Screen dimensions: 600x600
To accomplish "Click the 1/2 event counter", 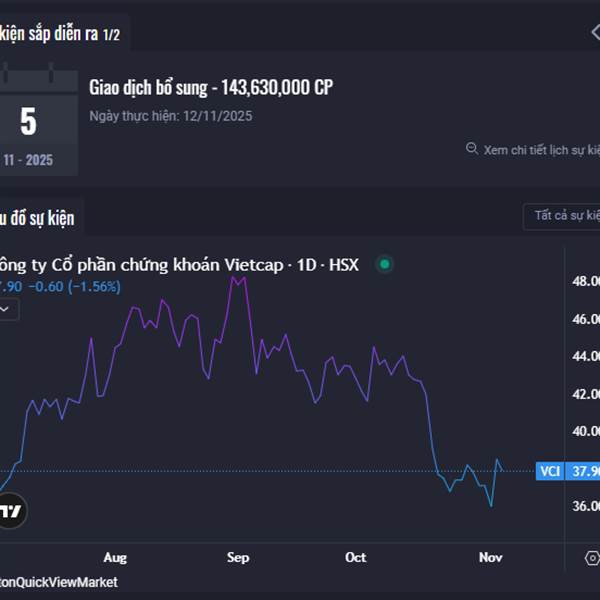I will point(111,35).
